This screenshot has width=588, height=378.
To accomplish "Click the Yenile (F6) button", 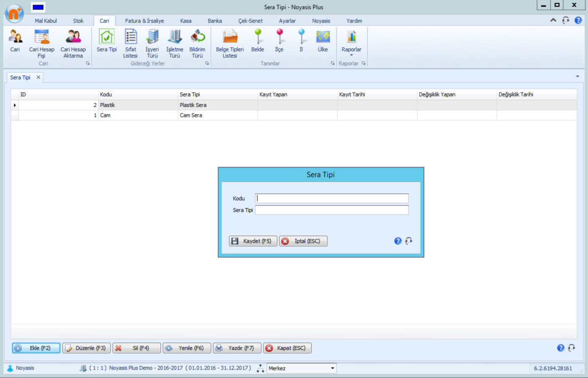I will tap(187, 348).
